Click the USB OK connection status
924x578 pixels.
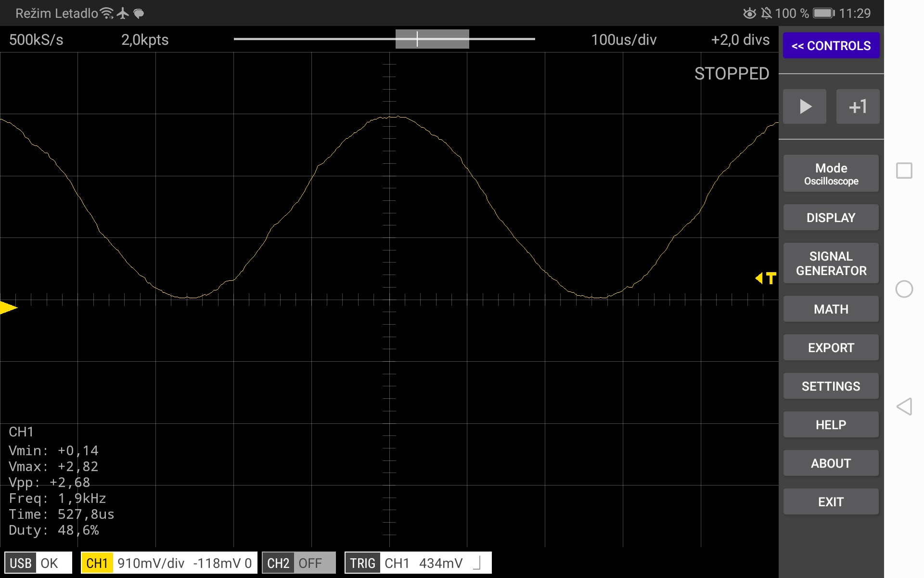pos(38,563)
